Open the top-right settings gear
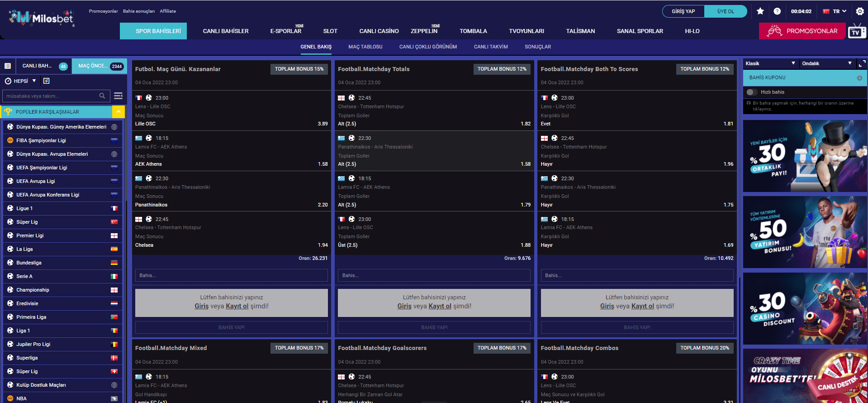This screenshot has width=868, height=403. (x=860, y=11)
